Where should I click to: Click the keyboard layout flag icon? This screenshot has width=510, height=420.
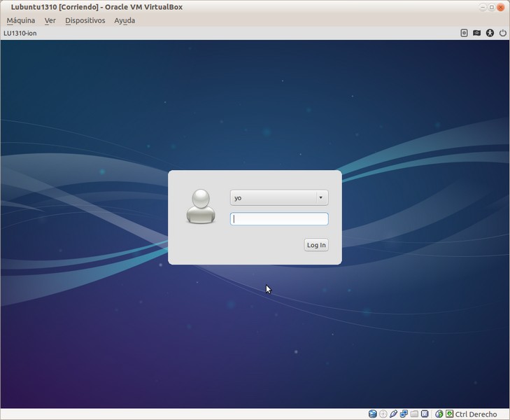pos(476,33)
